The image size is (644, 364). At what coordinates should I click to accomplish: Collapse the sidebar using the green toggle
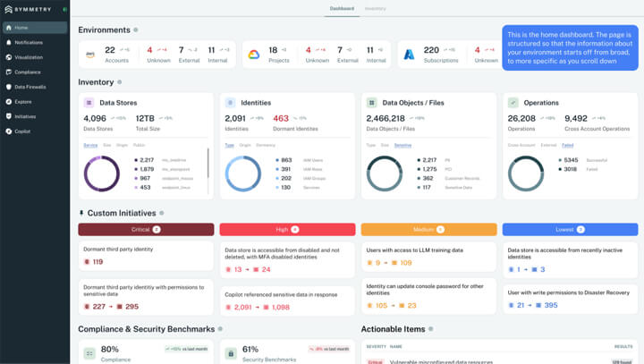[x=64, y=9]
